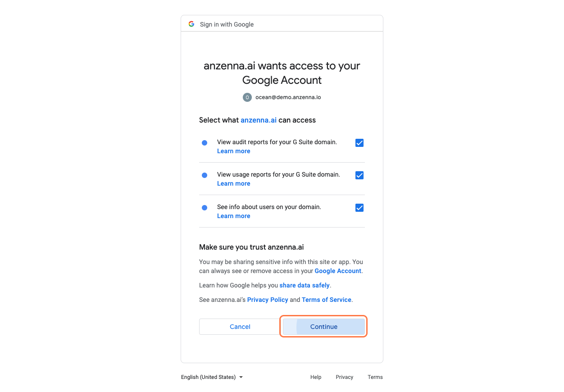Click Help in the footer
The width and height of the screenshot is (564, 392).
[316, 377]
